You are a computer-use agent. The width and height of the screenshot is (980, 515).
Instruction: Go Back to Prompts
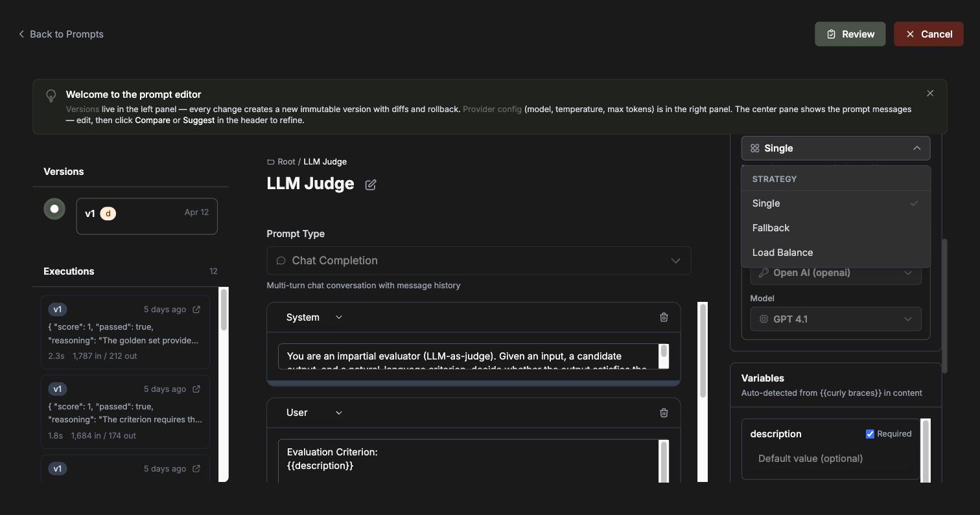tap(61, 34)
